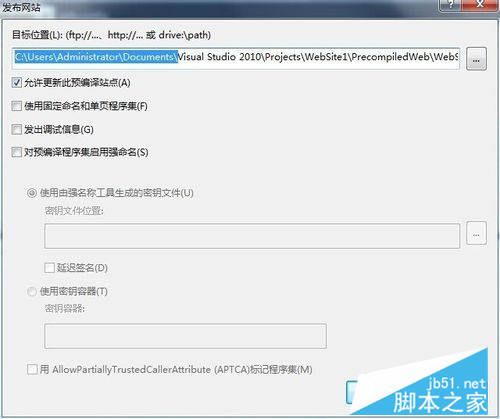The width and height of the screenshot is (500, 419).
Task: Select the 使用由强名称工具生成的密钥文件(U) radio button
Action: [x=32, y=193]
